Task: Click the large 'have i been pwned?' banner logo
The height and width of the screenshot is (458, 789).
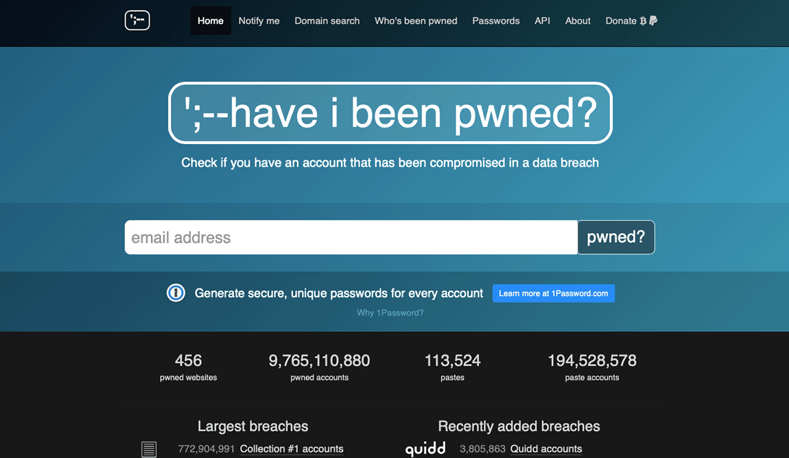Action: click(x=390, y=113)
